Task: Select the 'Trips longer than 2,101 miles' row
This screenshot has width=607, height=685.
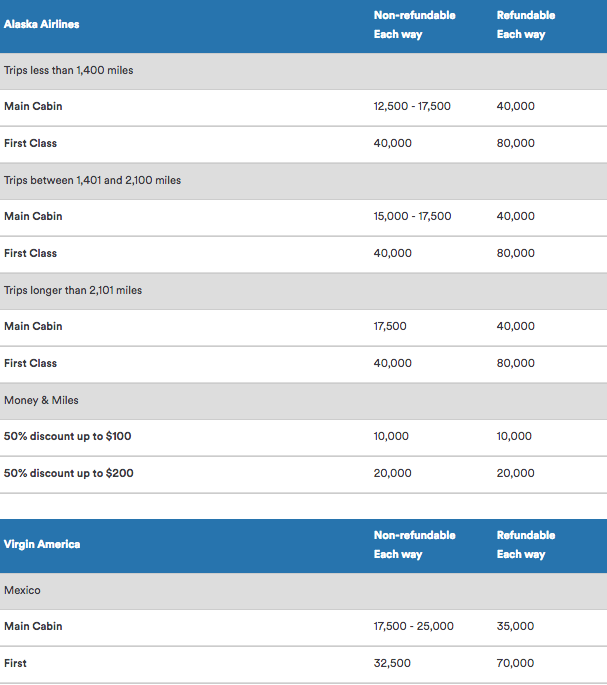Action: pos(73,290)
